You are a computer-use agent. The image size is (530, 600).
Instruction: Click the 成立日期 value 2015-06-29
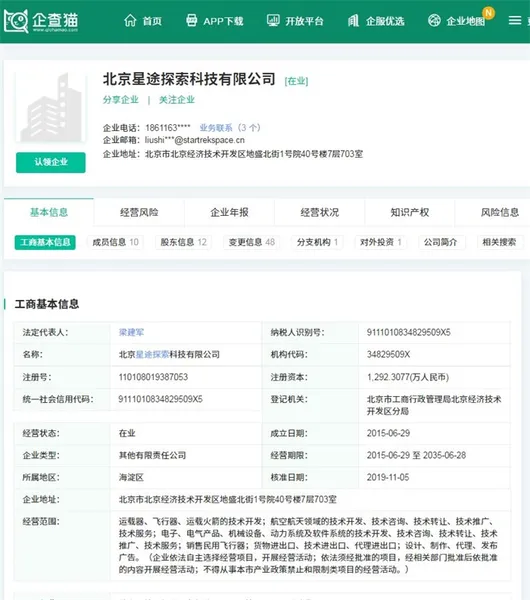tap(388, 433)
